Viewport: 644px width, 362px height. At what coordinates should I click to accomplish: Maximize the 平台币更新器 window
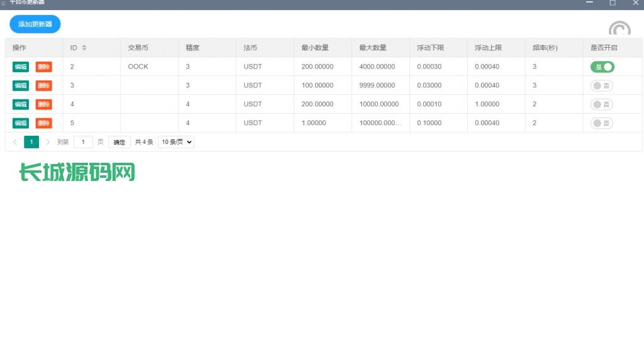click(612, 3)
